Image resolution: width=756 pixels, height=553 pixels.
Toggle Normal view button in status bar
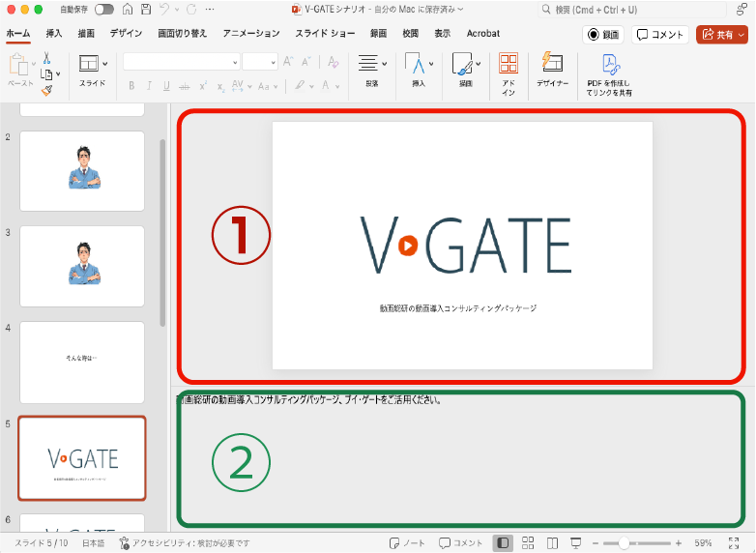click(502, 543)
